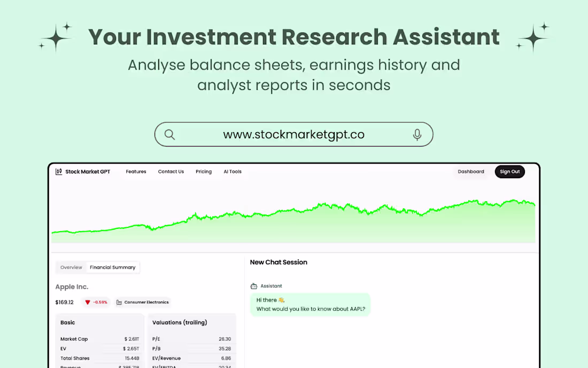
Task: Switch to the Financial Summary tab
Action: [113, 267]
